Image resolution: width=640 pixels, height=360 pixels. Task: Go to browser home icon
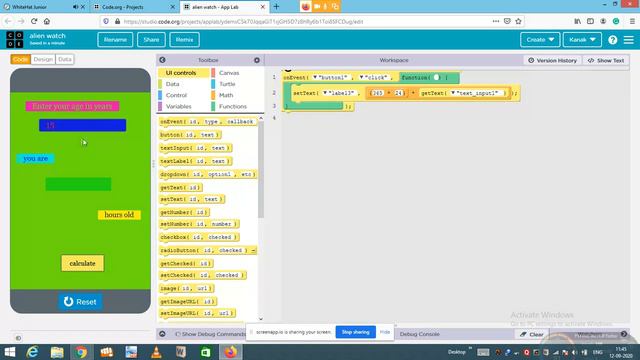click(x=47, y=21)
